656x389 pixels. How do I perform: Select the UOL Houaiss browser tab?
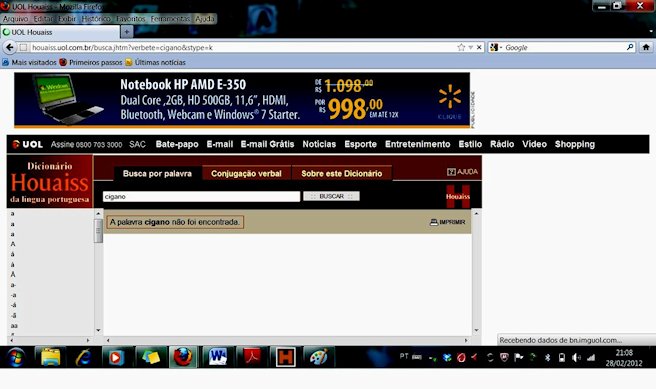click(x=60, y=32)
